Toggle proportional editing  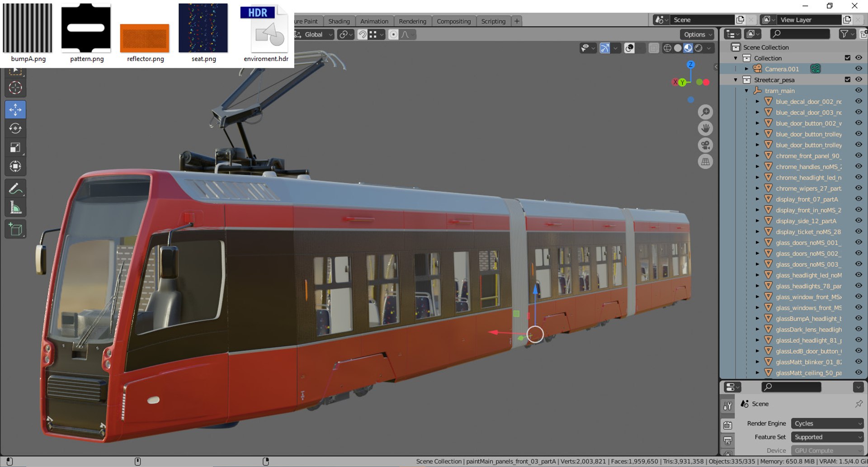(393, 34)
